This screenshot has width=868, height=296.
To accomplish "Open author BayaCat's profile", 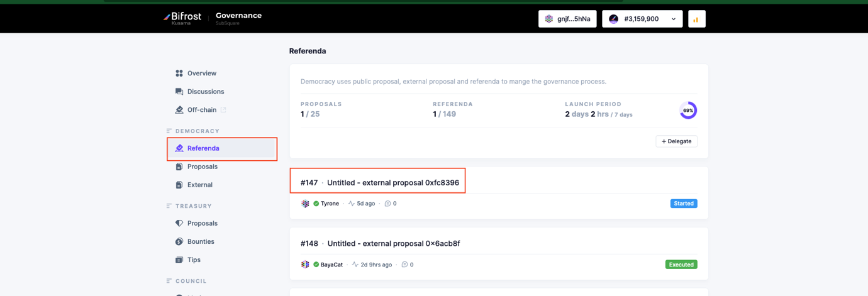I will point(332,265).
